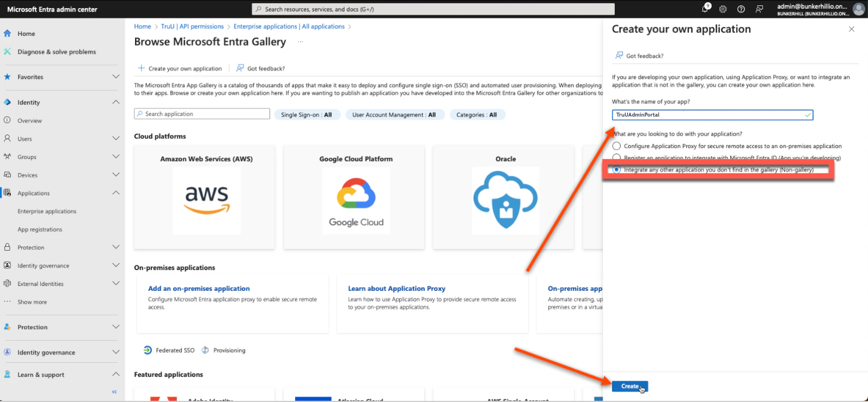Screen dimensions: 868x402
Task: Click the Favorites star icon
Action: click(7, 77)
